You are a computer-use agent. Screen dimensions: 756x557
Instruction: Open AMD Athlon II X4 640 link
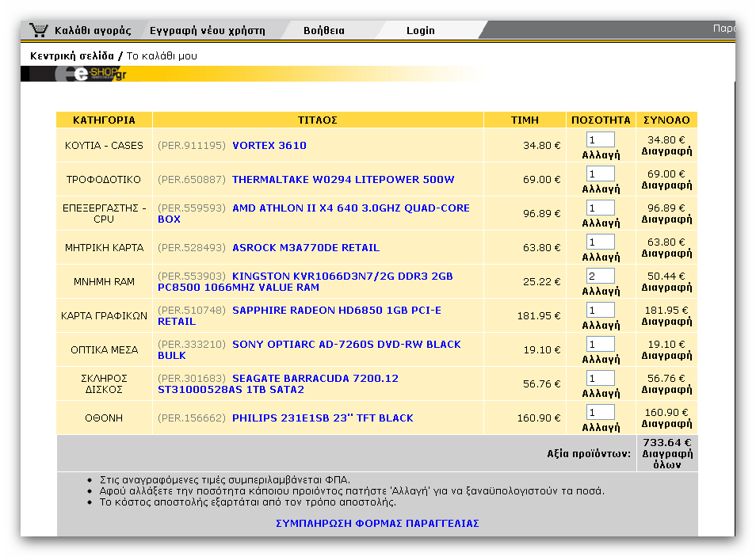(313, 213)
